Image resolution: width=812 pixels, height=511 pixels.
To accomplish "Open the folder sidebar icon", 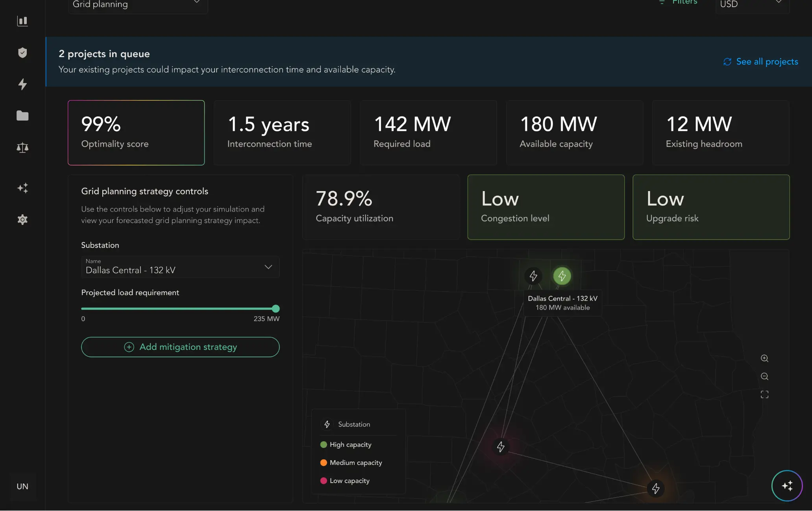I will (22, 115).
